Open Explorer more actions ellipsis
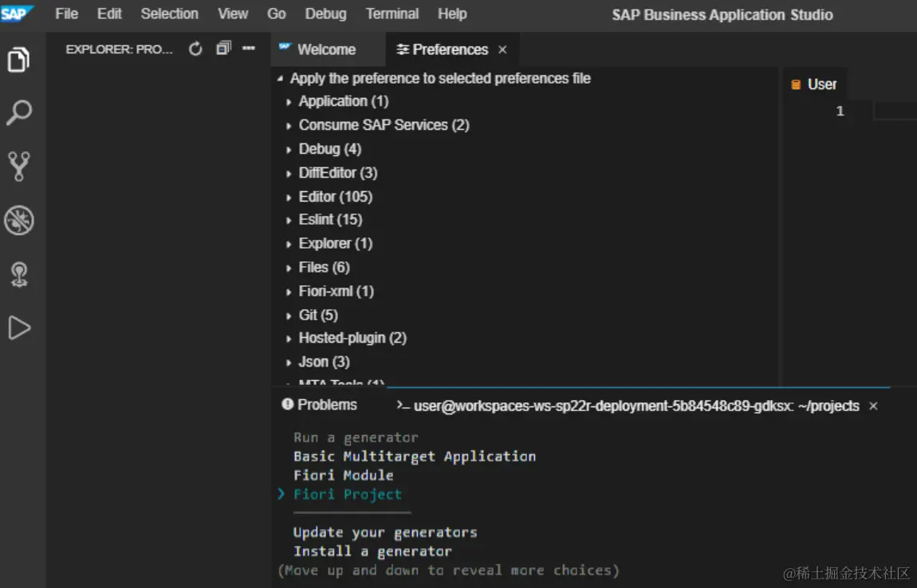The image size is (917, 588). (249, 49)
